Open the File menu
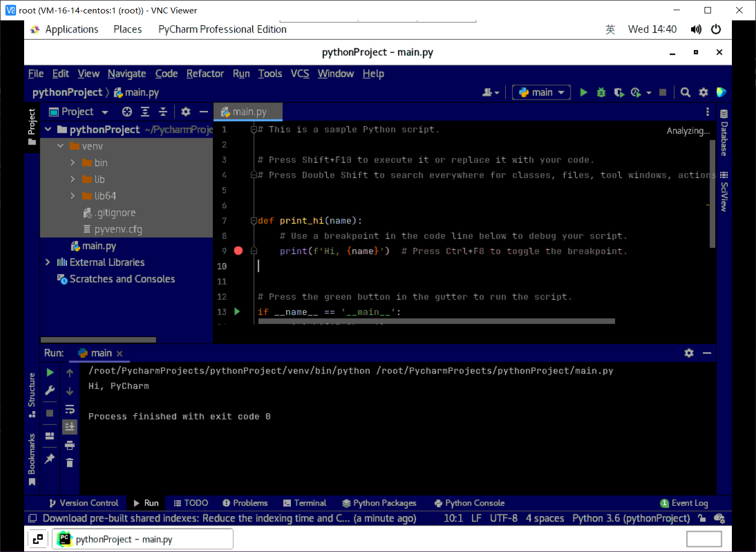 click(x=36, y=73)
